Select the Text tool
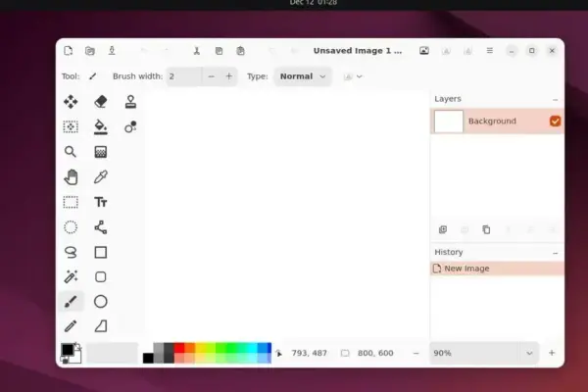The height and width of the screenshot is (392, 588). pos(101,202)
